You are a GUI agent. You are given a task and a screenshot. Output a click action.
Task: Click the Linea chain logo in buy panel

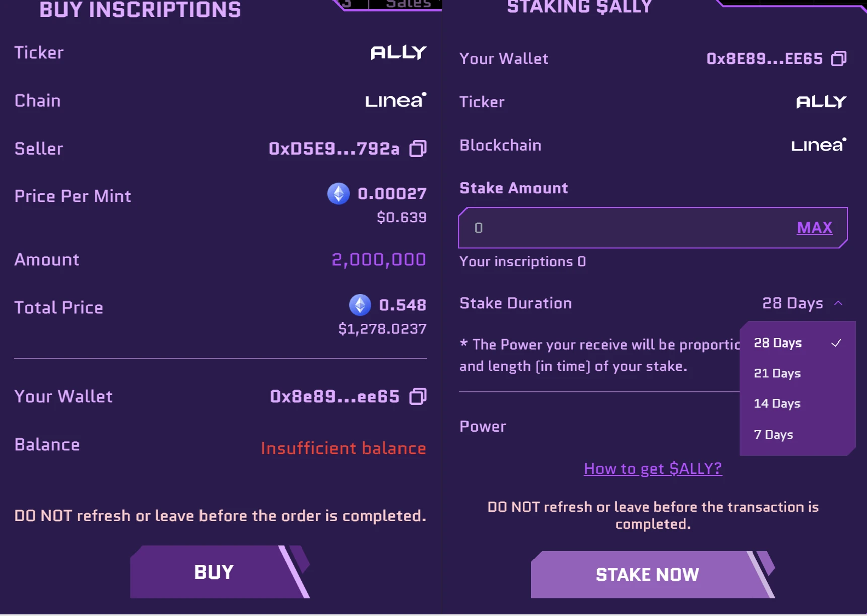(395, 100)
